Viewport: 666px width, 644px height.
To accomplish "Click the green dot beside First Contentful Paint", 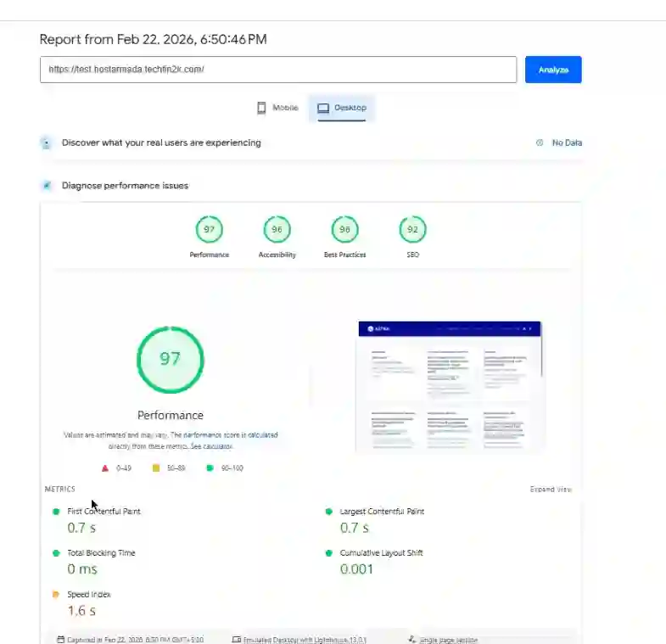I will [x=56, y=512].
